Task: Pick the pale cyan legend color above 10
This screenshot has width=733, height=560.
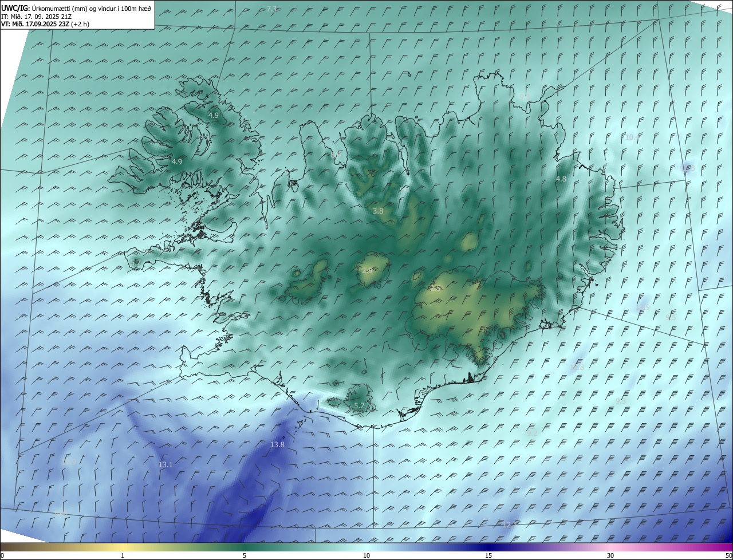Action: click(366, 547)
